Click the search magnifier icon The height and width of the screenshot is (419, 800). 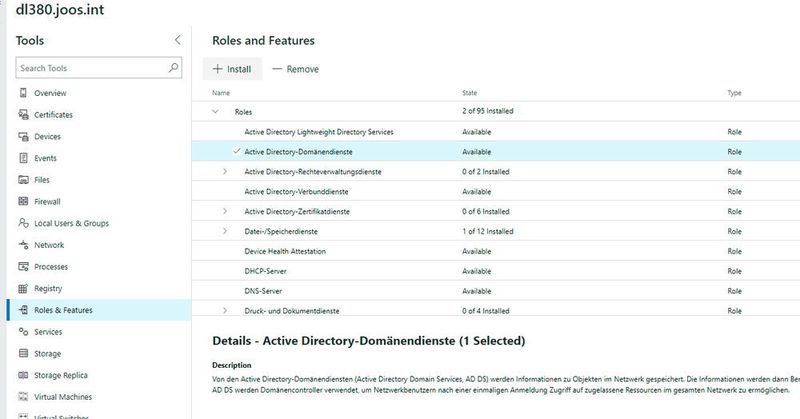[173, 67]
